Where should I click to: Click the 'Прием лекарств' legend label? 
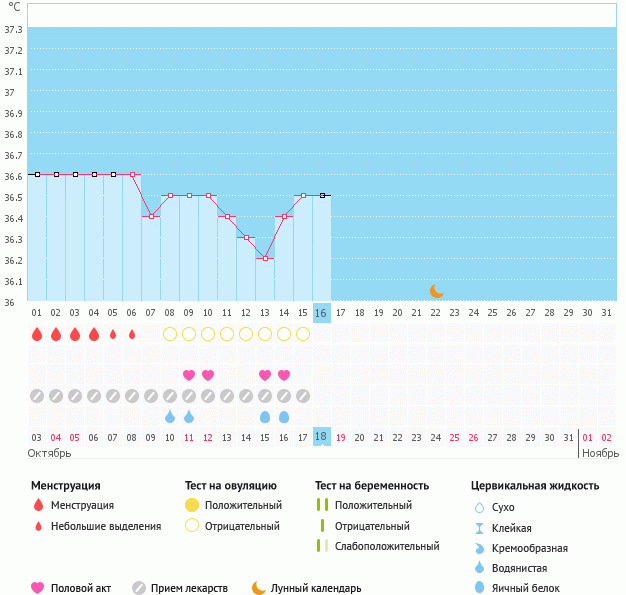point(189,588)
